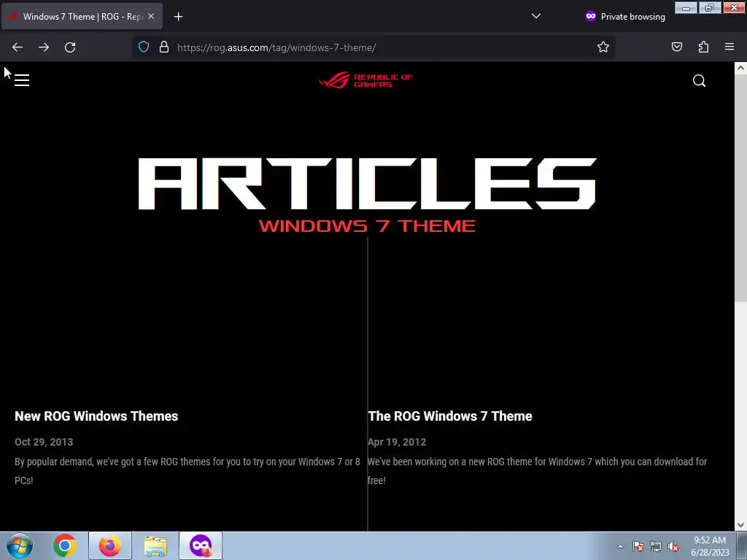Screen dimensions: 747x560
Task: Show hidden system tray icons
Action: coord(620,546)
